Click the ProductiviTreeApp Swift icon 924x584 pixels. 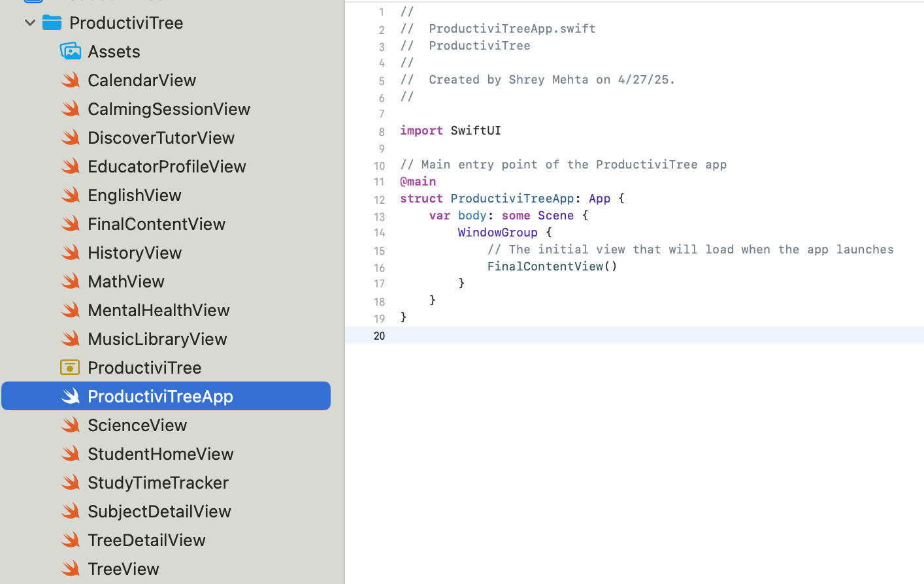pos(71,396)
